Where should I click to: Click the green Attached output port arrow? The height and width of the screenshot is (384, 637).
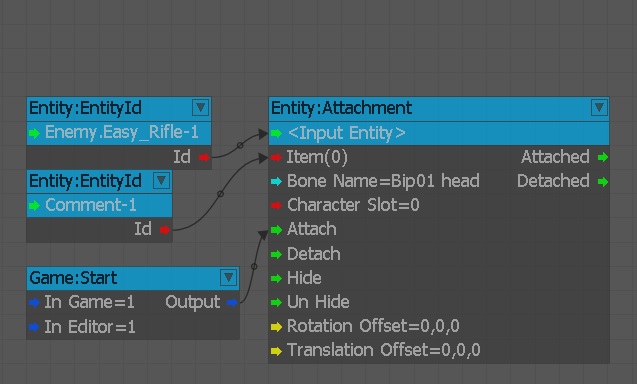click(603, 157)
